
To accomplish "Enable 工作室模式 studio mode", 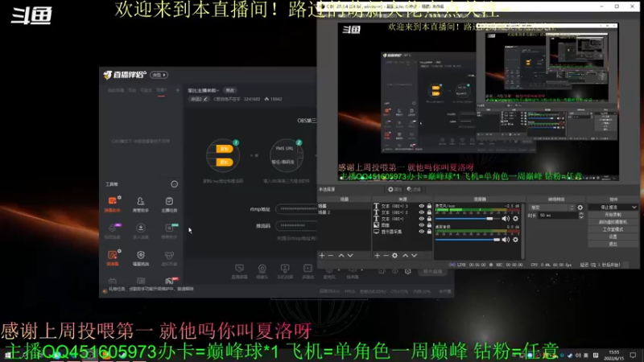I will coord(613,229).
